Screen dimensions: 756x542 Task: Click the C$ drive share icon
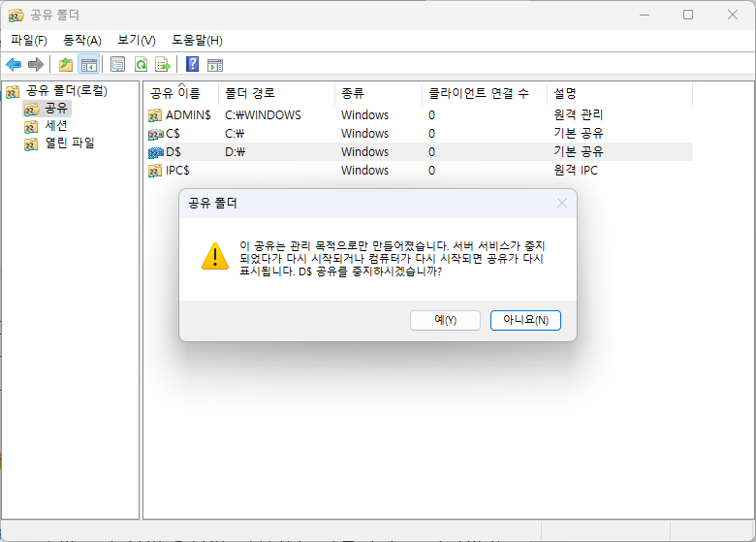(x=156, y=134)
